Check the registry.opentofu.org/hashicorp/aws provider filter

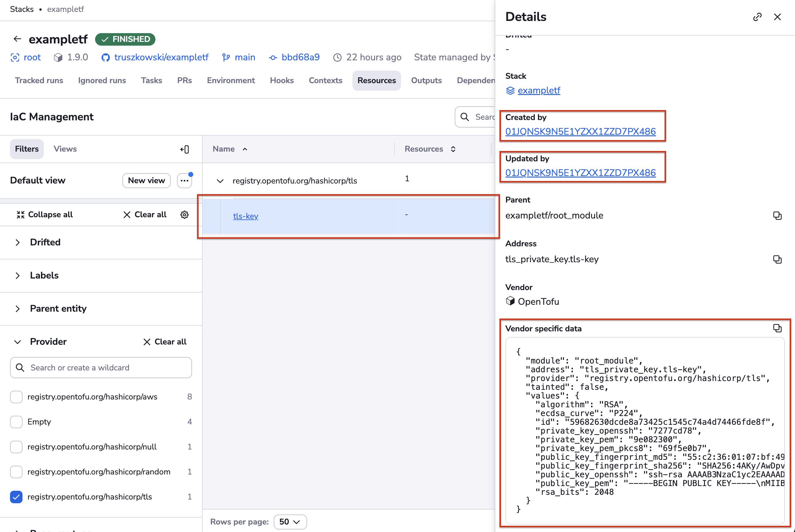click(x=16, y=397)
